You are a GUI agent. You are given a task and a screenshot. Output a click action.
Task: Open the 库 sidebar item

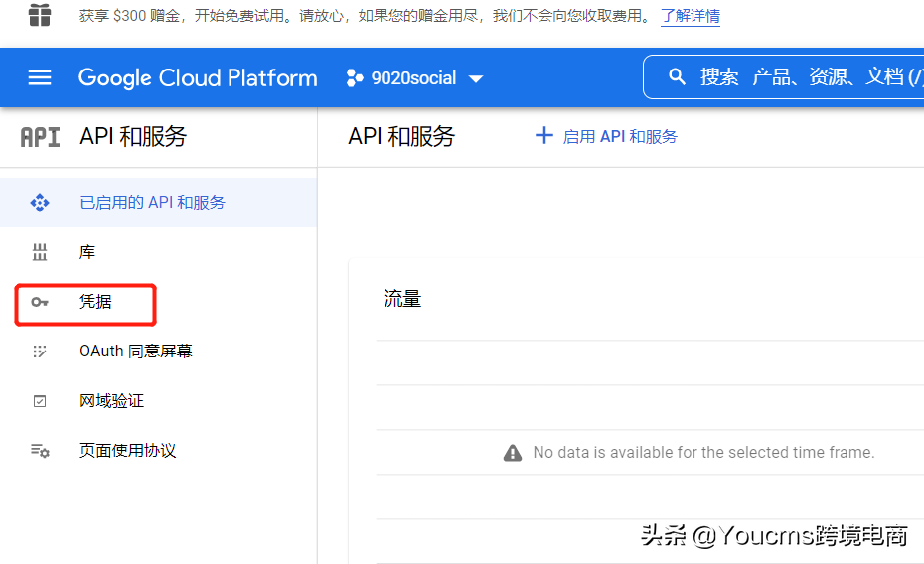(158, 252)
